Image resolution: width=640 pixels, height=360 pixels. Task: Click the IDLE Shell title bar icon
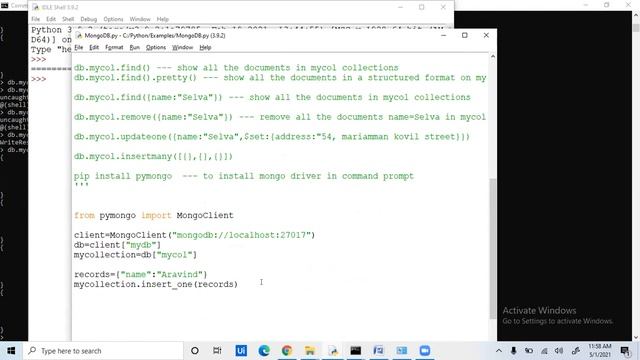click(36, 7)
